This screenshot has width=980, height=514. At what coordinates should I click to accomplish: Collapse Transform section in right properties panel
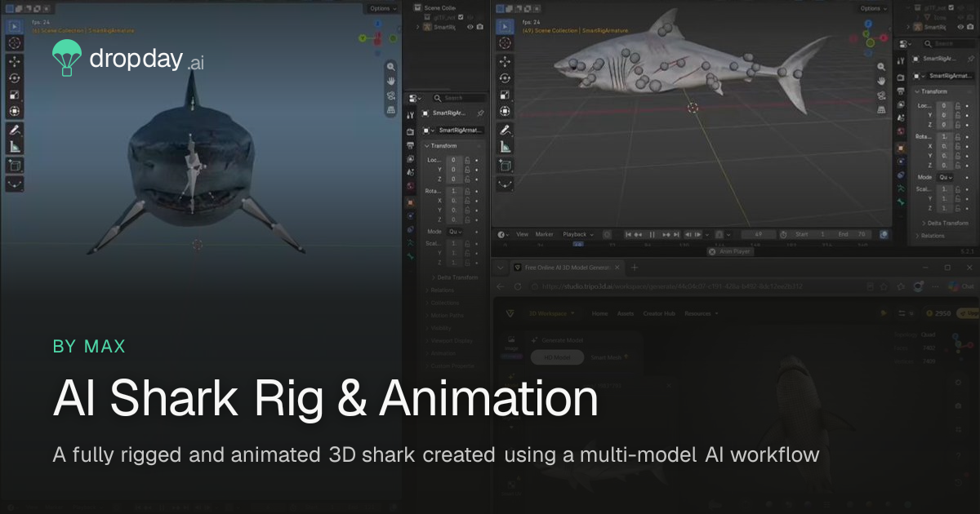click(932, 91)
